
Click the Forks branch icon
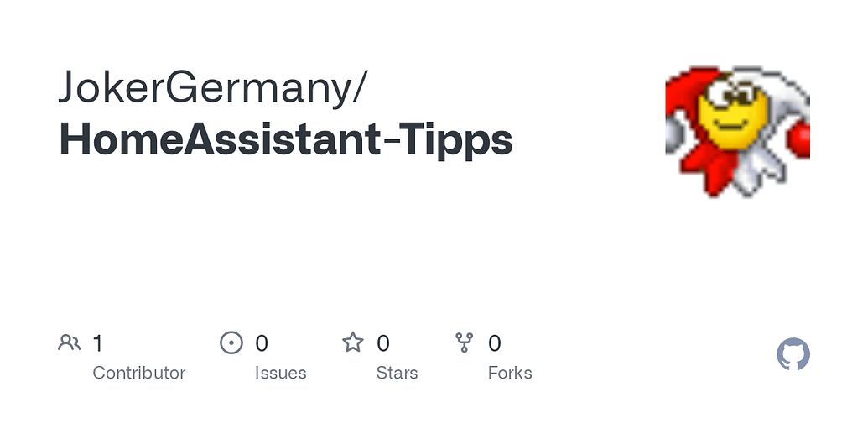[x=464, y=342]
